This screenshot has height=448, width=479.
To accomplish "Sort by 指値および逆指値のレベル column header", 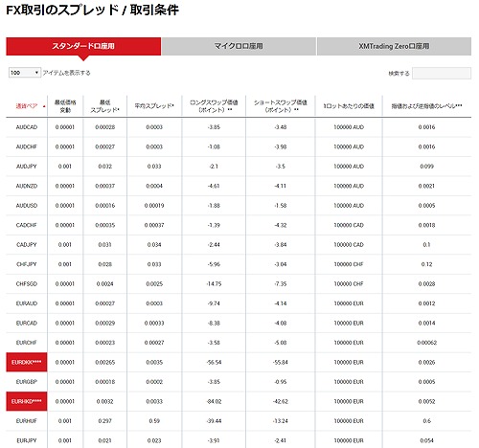I will pyautogui.click(x=426, y=106).
